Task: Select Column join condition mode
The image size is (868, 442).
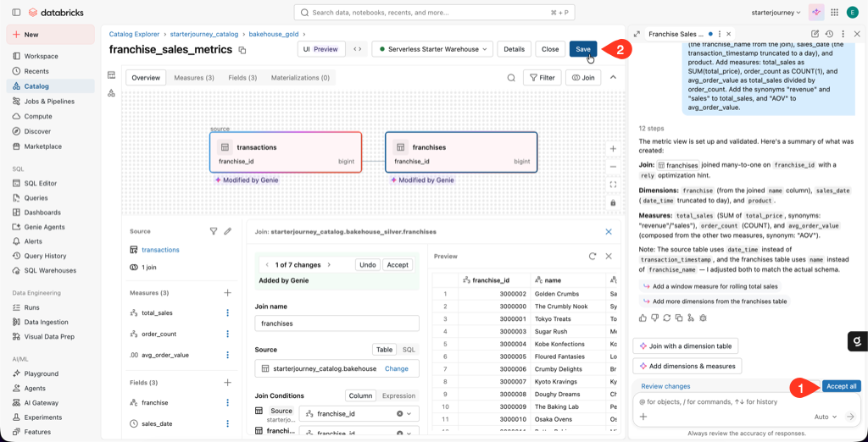Action: point(360,395)
